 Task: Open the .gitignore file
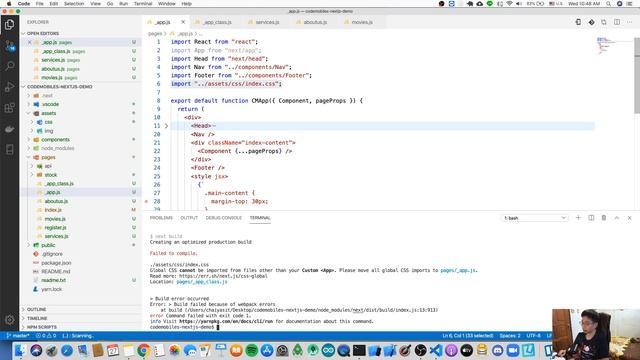(52, 254)
